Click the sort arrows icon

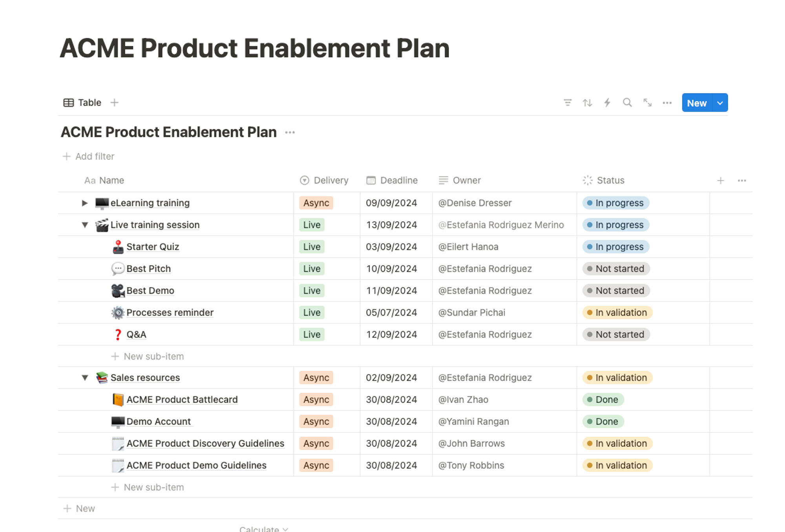click(587, 103)
